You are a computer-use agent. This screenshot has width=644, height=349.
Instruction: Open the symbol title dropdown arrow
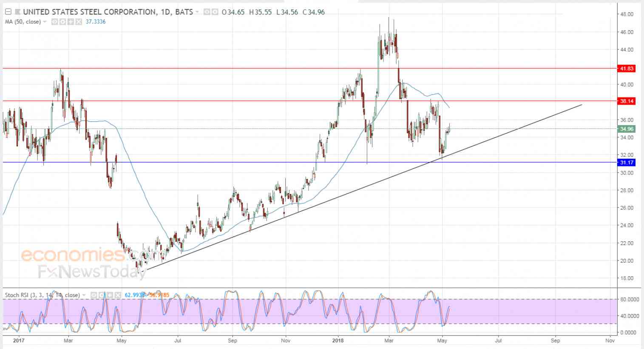point(197,12)
